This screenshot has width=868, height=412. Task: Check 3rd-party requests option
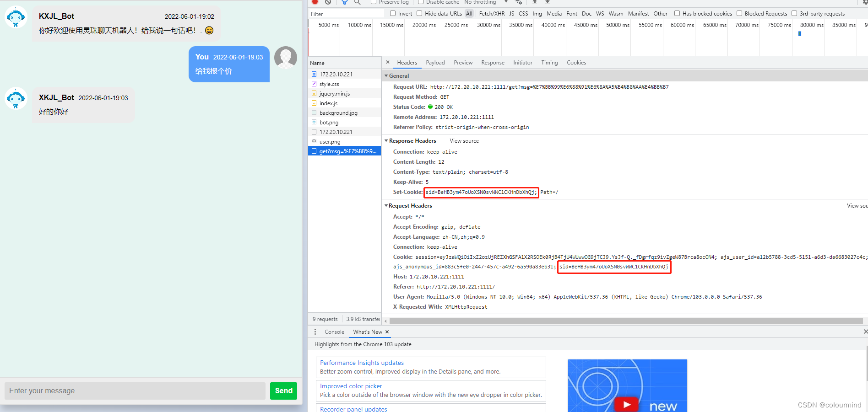[794, 13]
